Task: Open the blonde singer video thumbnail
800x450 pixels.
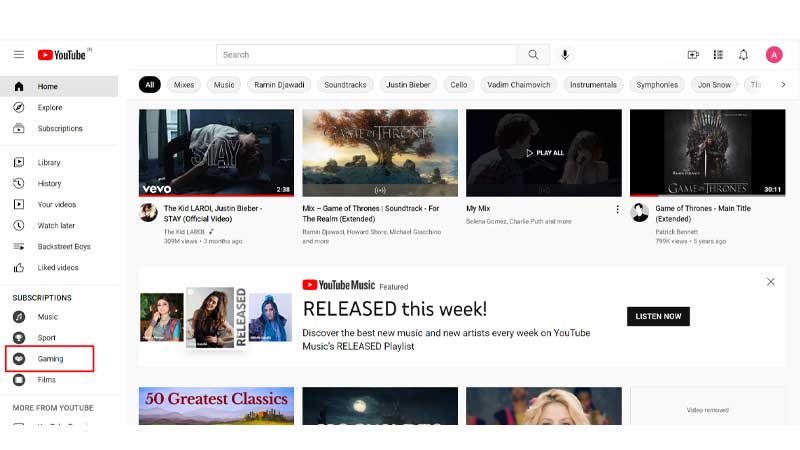Action: point(544,406)
